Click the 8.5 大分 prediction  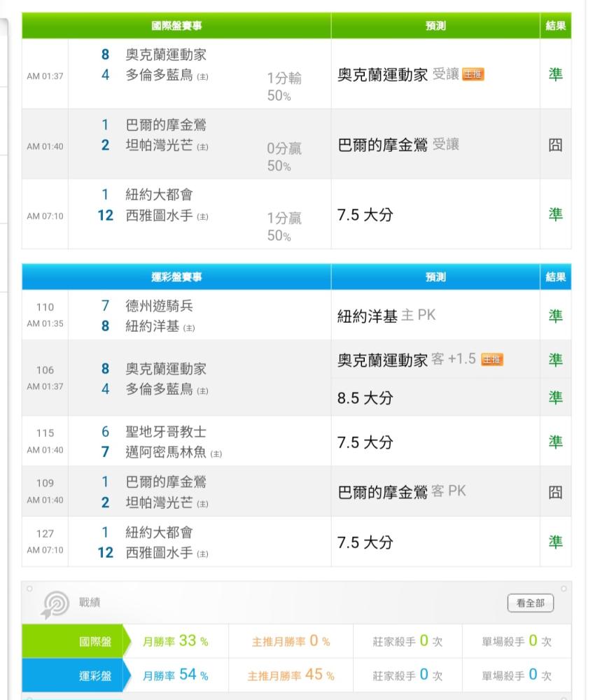365,398
